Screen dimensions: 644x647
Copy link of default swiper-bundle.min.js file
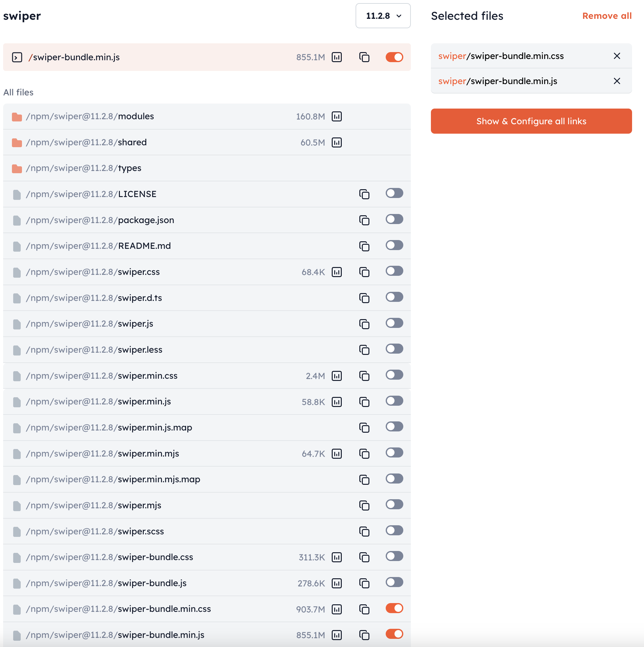[x=364, y=57]
